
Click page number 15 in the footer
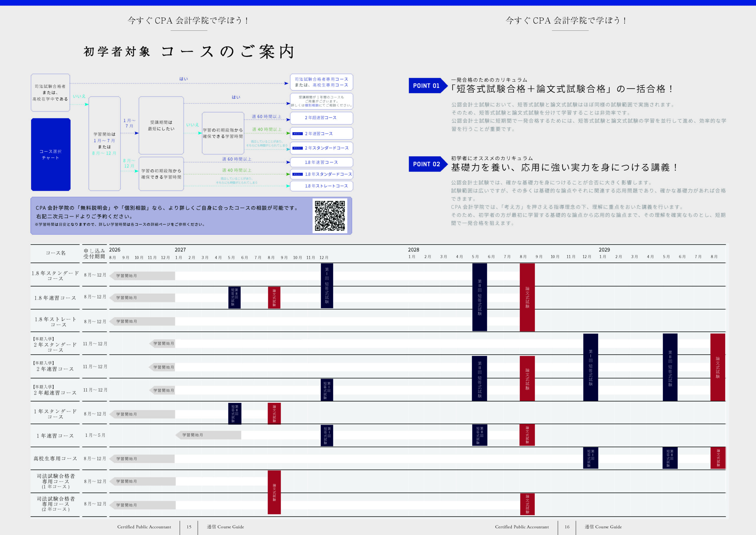point(189,527)
